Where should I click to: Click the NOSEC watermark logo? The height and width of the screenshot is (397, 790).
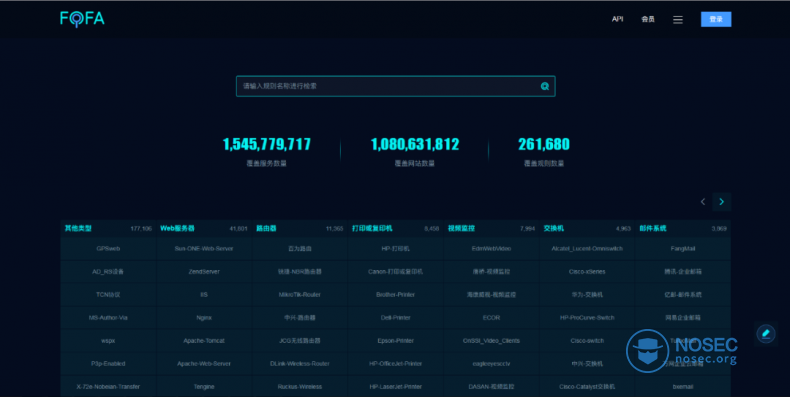coord(682,351)
